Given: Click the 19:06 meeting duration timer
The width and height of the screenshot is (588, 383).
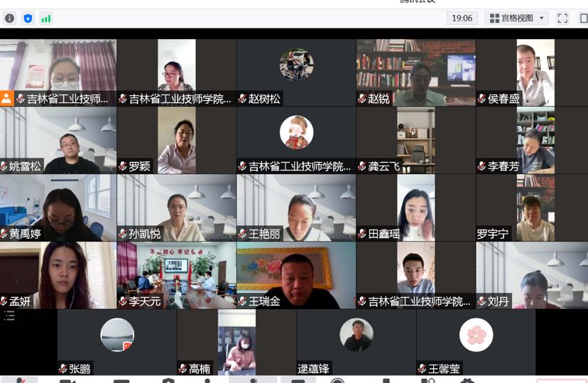Looking at the screenshot, I should coord(462,18).
